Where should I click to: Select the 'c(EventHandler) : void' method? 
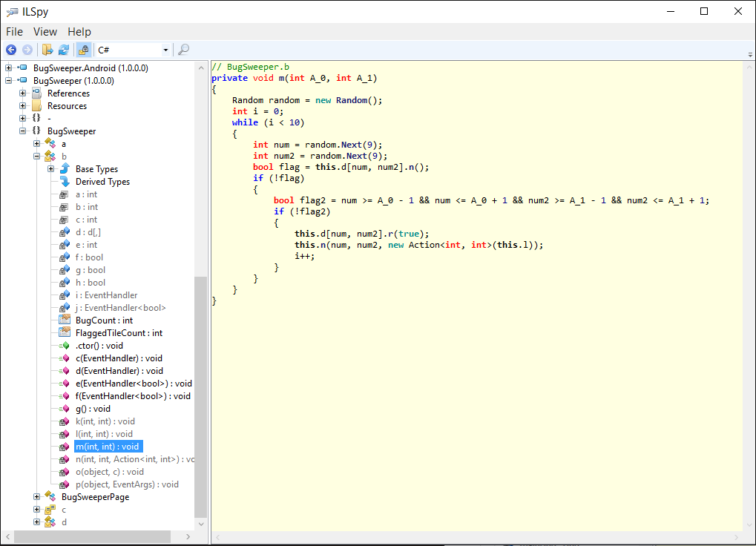119,358
